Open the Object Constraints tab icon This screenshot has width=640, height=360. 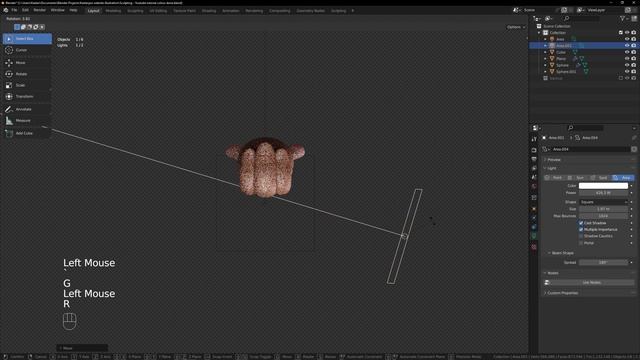(534, 227)
